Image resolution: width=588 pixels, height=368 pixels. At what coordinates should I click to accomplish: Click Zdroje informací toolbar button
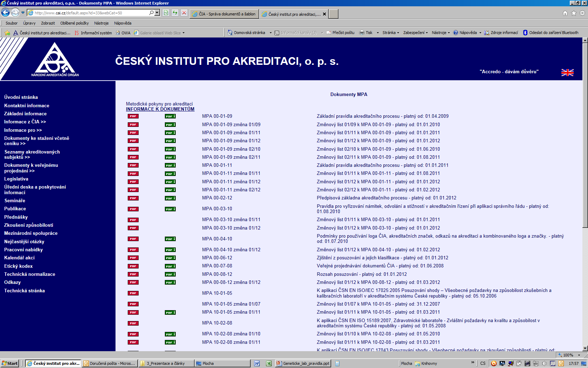(501, 33)
